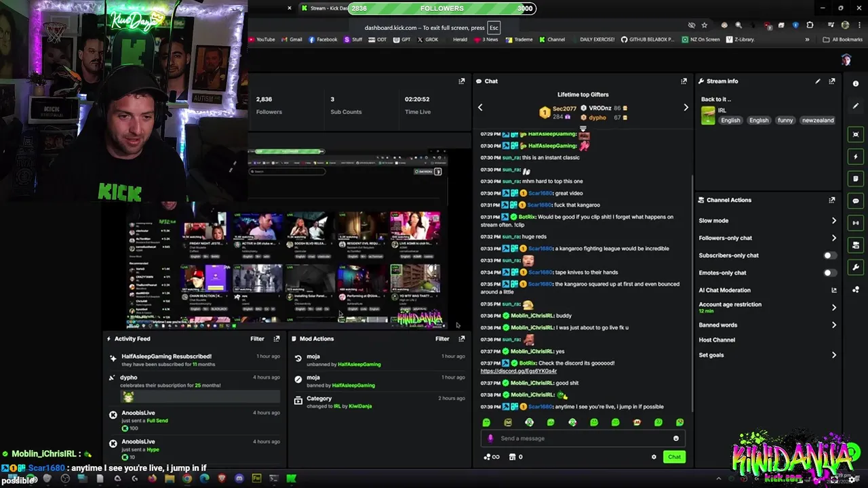
Task: Click the pencil icon in right sidebar
Action: [856, 106]
